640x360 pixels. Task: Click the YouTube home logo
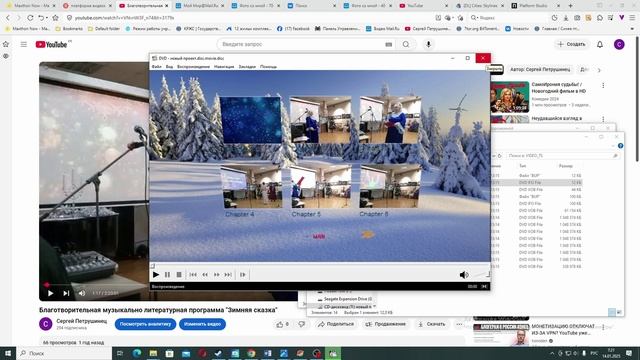click(x=51, y=44)
